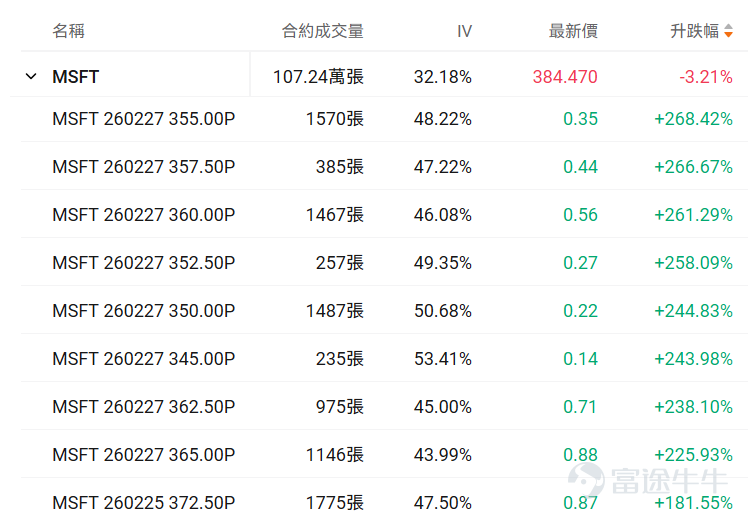Image resolution: width=748 pixels, height=517 pixels.
Task: Select IV value 49.35%
Action: pyautogui.click(x=443, y=263)
